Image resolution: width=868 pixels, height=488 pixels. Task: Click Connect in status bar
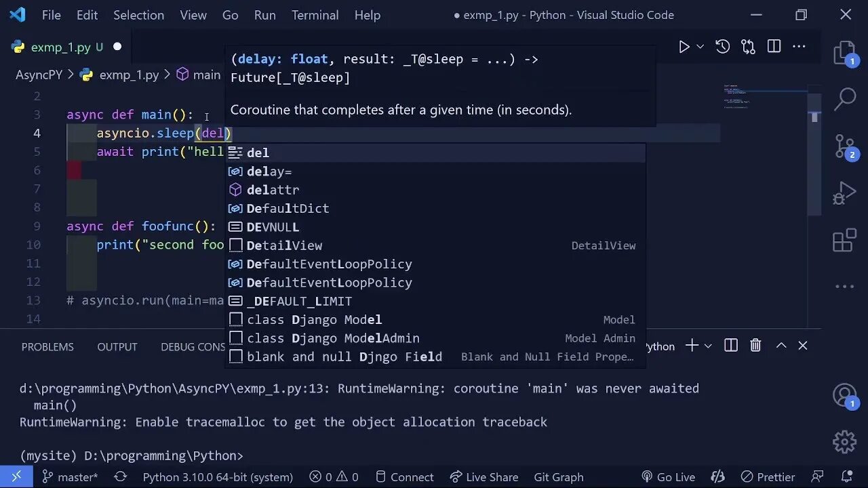404,477
